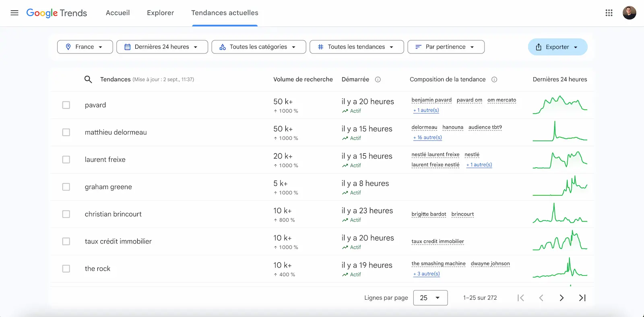Click the brincourt query chip
644x317 pixels.
pos(462,214)
